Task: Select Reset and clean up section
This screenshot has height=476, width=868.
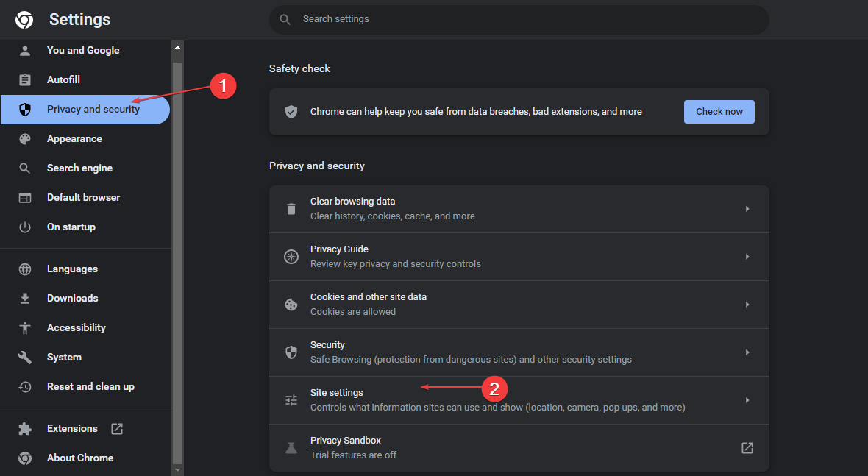Action: coord(90,386)
